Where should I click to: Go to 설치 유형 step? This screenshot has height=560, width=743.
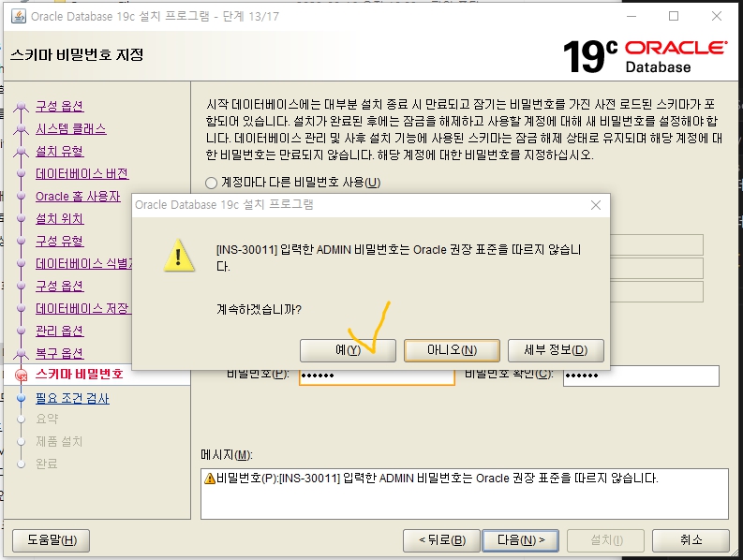[60, 151]
